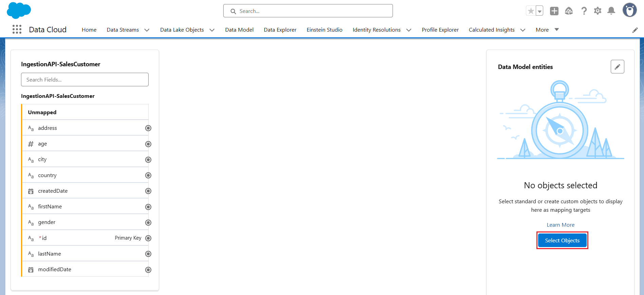
Task: Open the Notifications bell
Action: pyautogui.click(x=611, y=11)
